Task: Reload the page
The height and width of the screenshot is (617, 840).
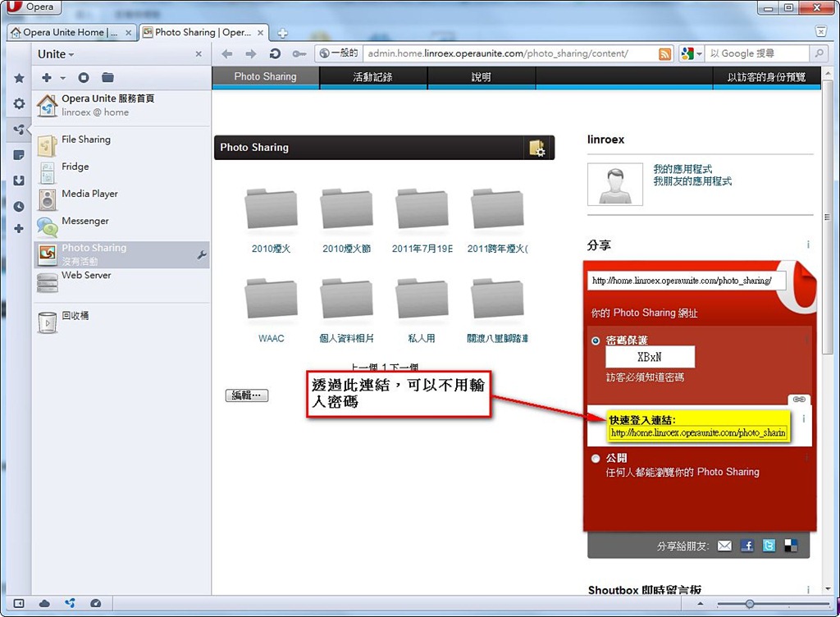Action: pyautogui.click(x=275, y=53)
